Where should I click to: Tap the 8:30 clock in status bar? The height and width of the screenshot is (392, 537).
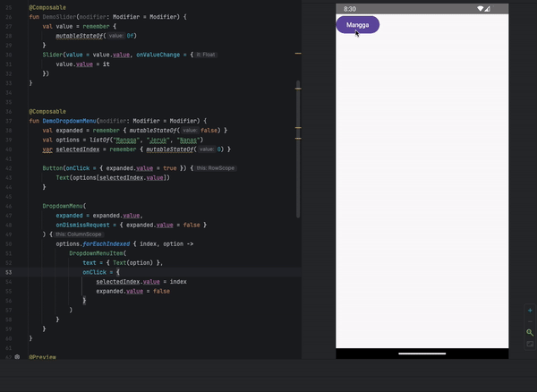click(349, 9)
